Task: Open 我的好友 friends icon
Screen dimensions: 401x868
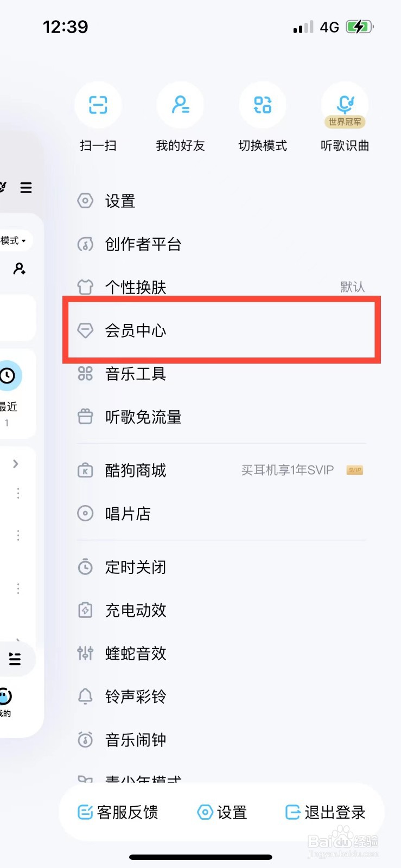Action: tap(180, 105)
